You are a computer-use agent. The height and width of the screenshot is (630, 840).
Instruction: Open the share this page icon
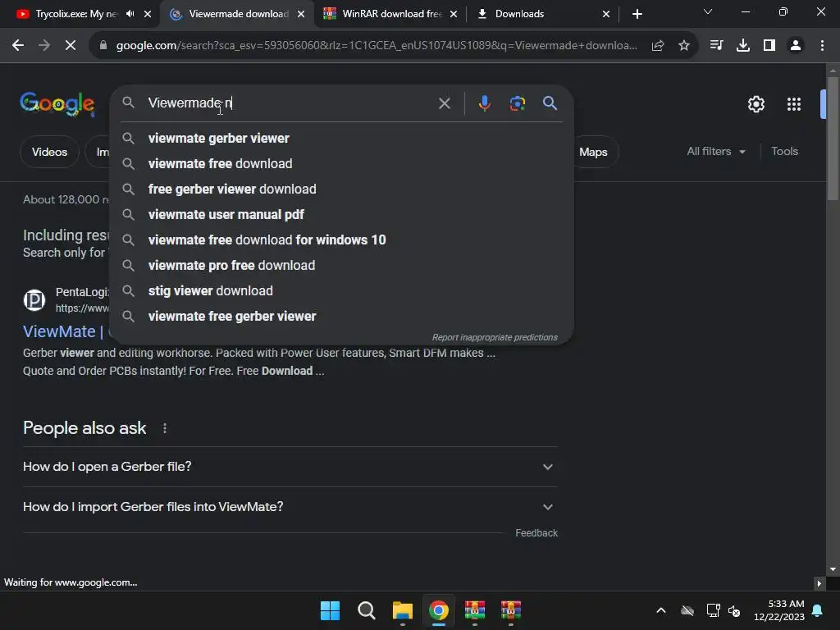tap(658, 46)
